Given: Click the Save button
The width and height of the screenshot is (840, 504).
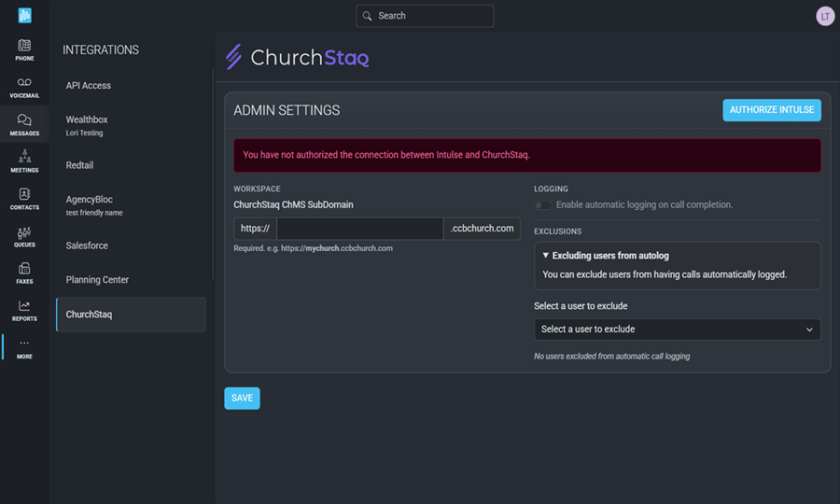Looking at the screenshot, I should click(242, 398).
